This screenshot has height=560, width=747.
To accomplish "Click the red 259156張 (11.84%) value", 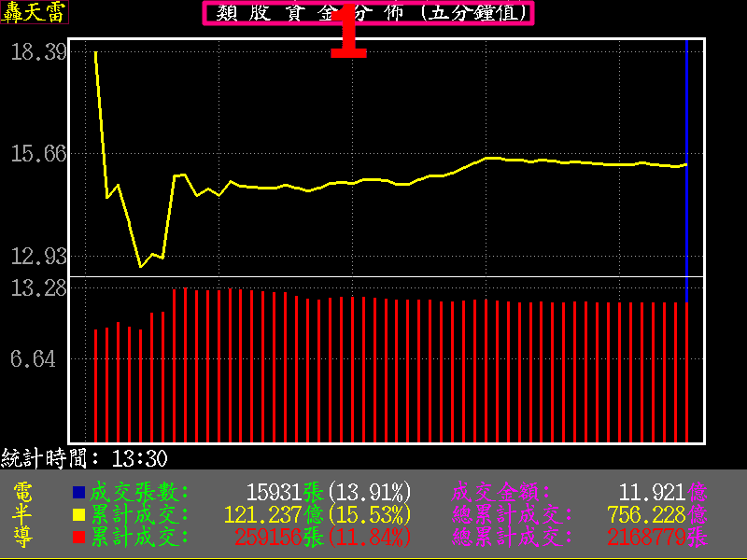I will point(317,537).
